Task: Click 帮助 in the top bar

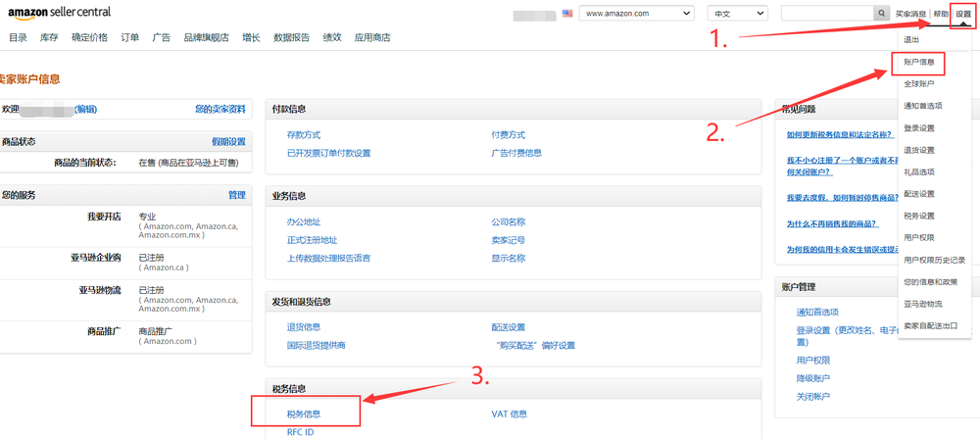Action: coord(941,14)
